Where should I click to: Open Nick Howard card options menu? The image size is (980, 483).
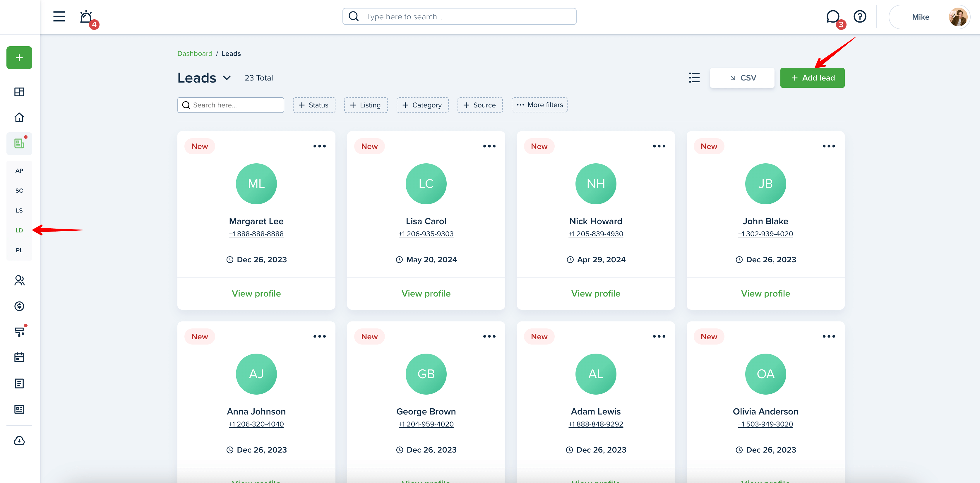pyautogui.click(x=659, y=146)
